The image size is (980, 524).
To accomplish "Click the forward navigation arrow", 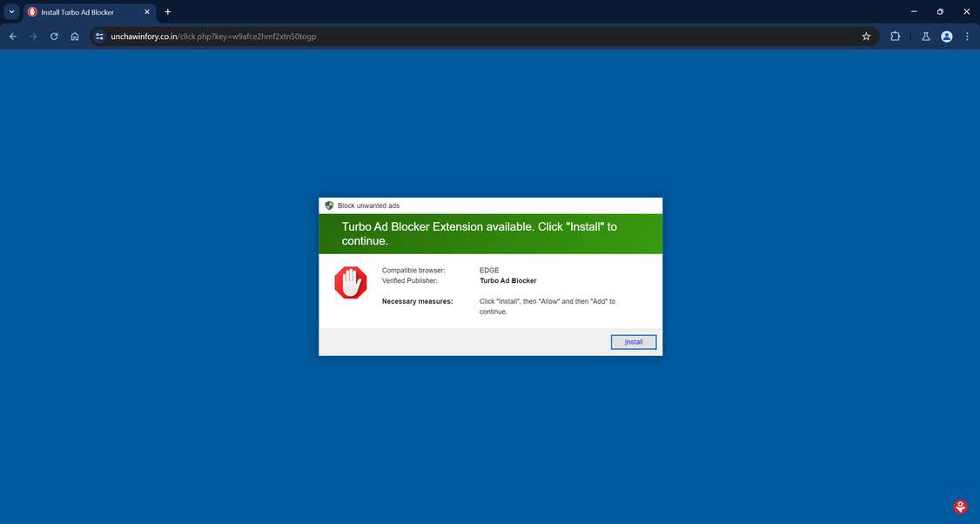I will coord(33,37).
